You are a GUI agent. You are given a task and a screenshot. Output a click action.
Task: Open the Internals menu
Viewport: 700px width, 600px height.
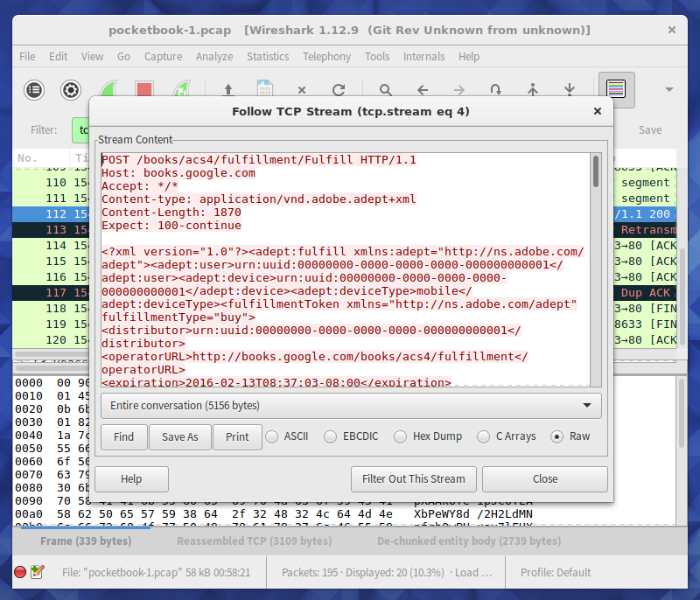(424, 57)
